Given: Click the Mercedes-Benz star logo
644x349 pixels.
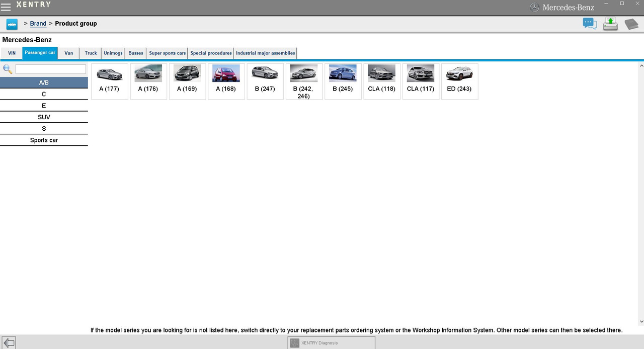Looking at the screenshot, I should point(534,7).
